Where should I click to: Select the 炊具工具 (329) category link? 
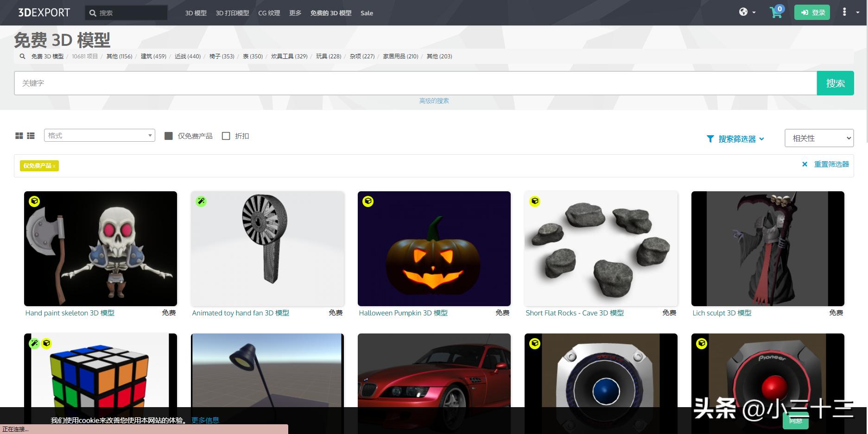pyautogui.click(x=289, y=56)
